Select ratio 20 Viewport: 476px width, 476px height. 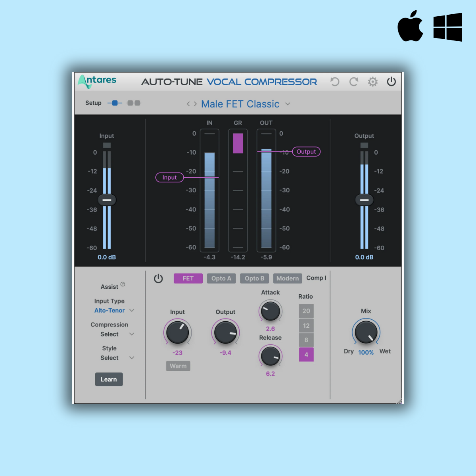pyautogui.click(x=306, y=311)
